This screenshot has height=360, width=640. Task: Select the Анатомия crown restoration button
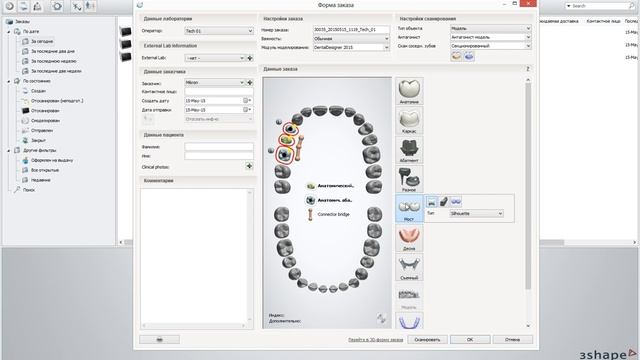click(x=409, y=91)
